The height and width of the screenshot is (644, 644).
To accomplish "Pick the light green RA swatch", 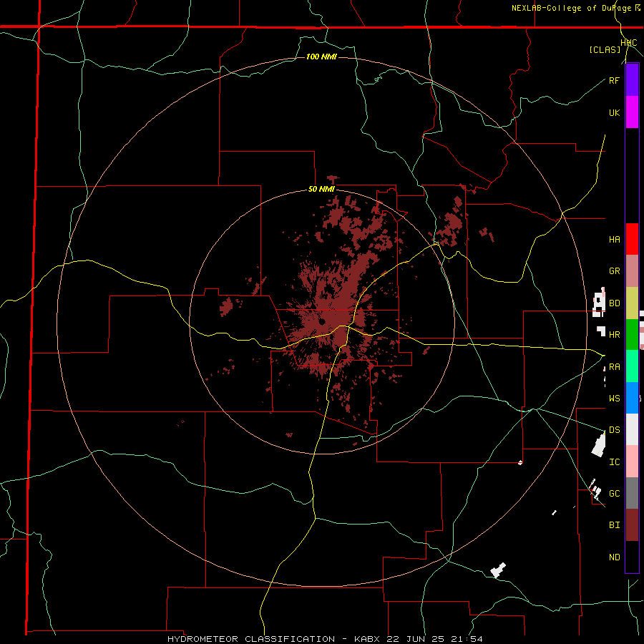I will [632, 366].
